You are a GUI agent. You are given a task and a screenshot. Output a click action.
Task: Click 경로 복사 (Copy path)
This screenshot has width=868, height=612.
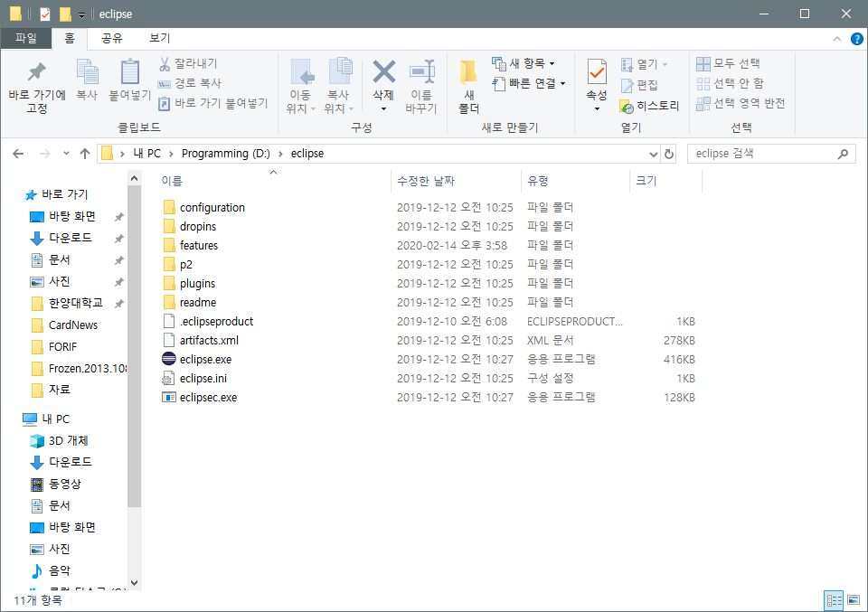(x=189, y=83)
